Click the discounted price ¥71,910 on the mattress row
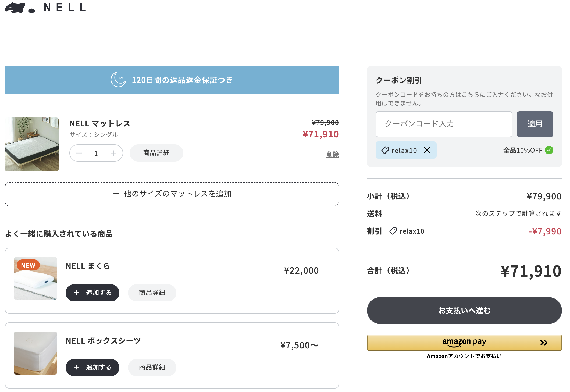Image resolution: width=570 pixels, height=392 pixels. pos(321,134)
